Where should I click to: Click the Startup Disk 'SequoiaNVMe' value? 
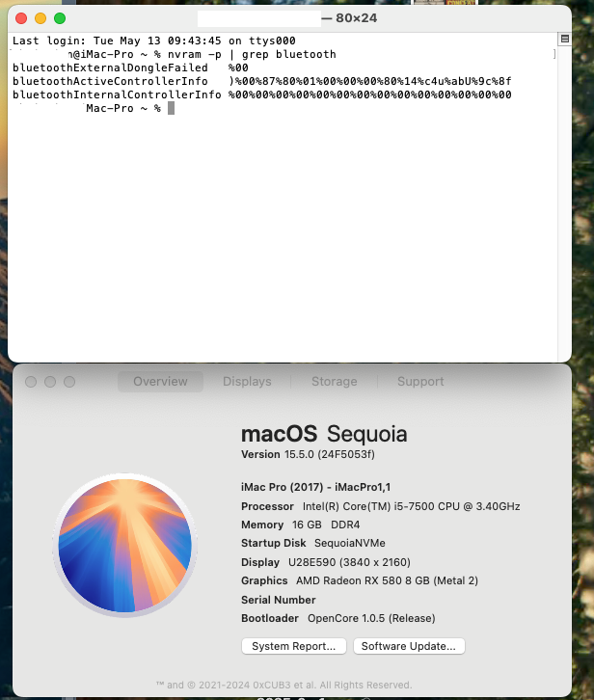point(350,543)
